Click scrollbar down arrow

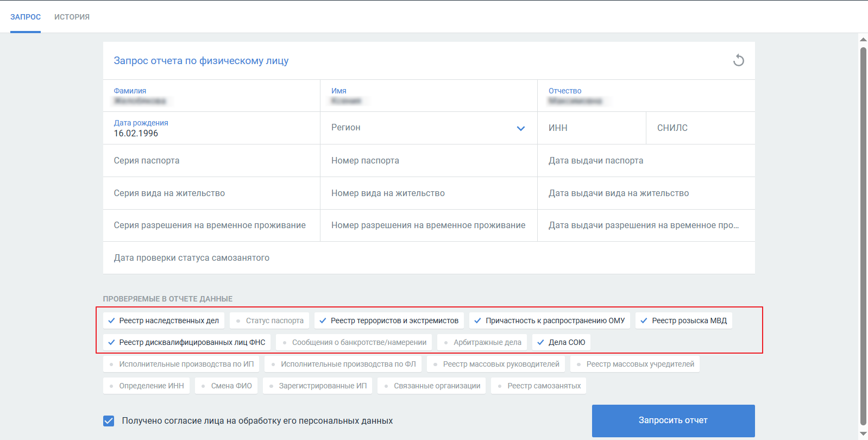coord(863,433)
